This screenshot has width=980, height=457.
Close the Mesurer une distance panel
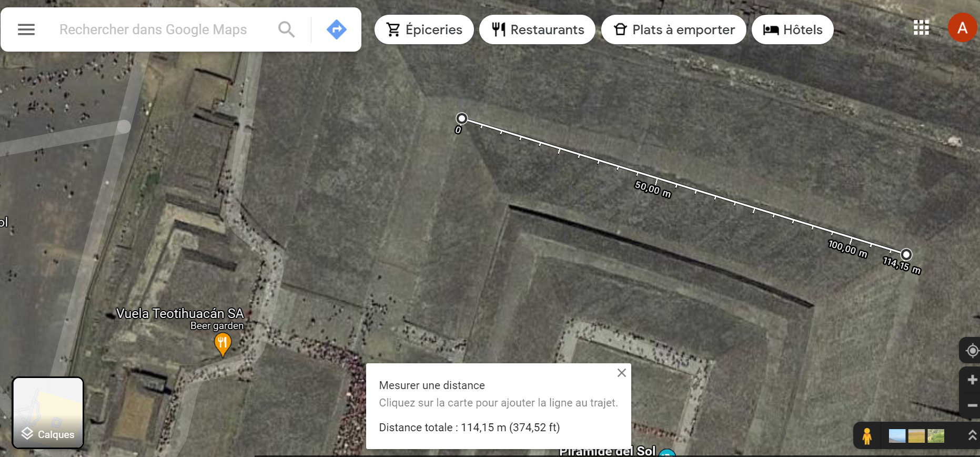(x=622, y=373)
